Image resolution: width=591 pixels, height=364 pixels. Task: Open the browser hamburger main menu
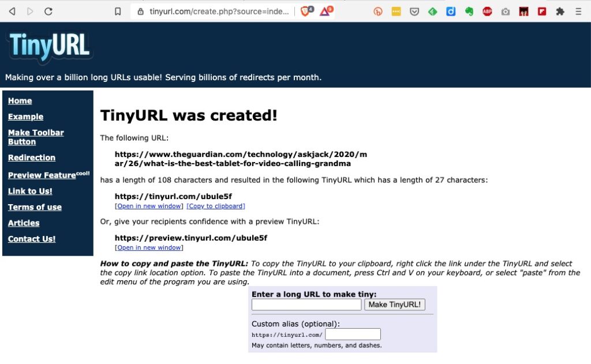578,12
